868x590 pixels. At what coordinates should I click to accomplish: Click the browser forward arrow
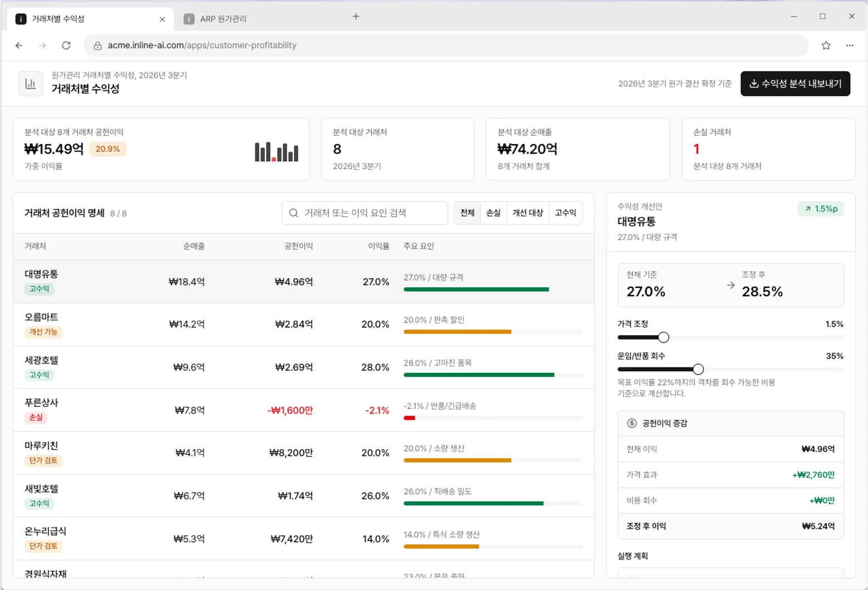pyautogui.click(x=42, y=46)
